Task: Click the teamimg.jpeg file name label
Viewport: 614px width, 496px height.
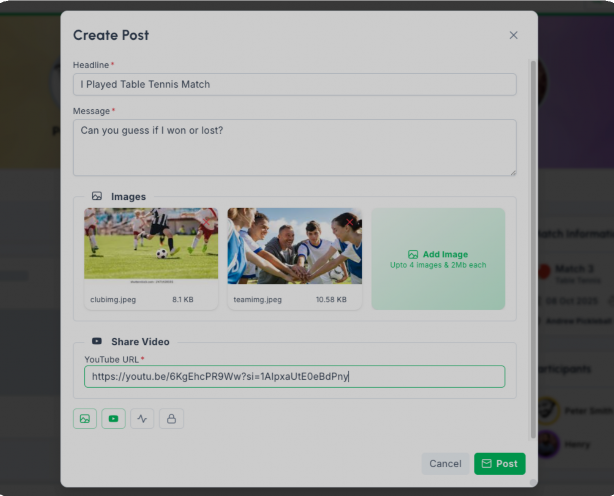Action: coord(257,299)
